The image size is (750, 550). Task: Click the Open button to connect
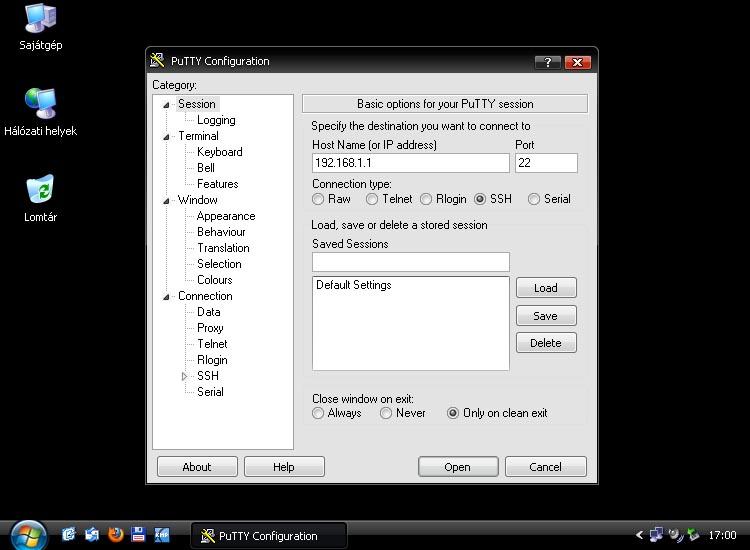click(458, 467)
